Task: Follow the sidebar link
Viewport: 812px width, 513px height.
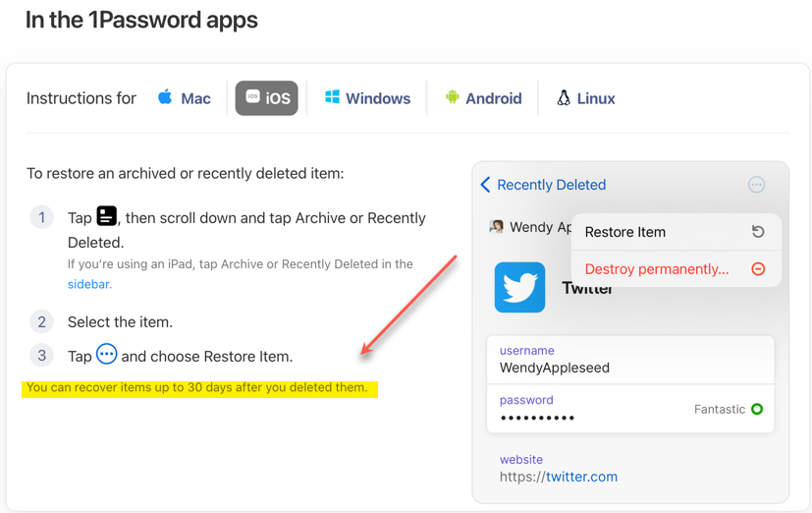Action: coord(88,284)
